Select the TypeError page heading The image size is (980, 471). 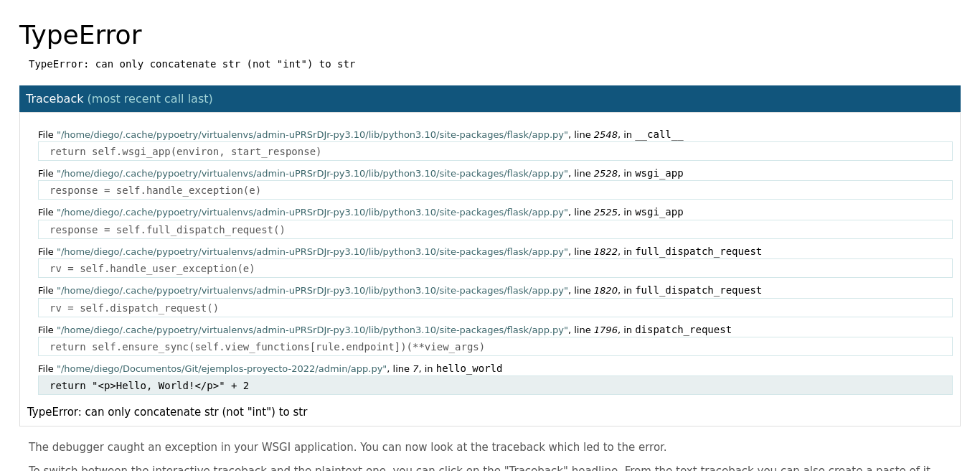click(x=80, y=34)
